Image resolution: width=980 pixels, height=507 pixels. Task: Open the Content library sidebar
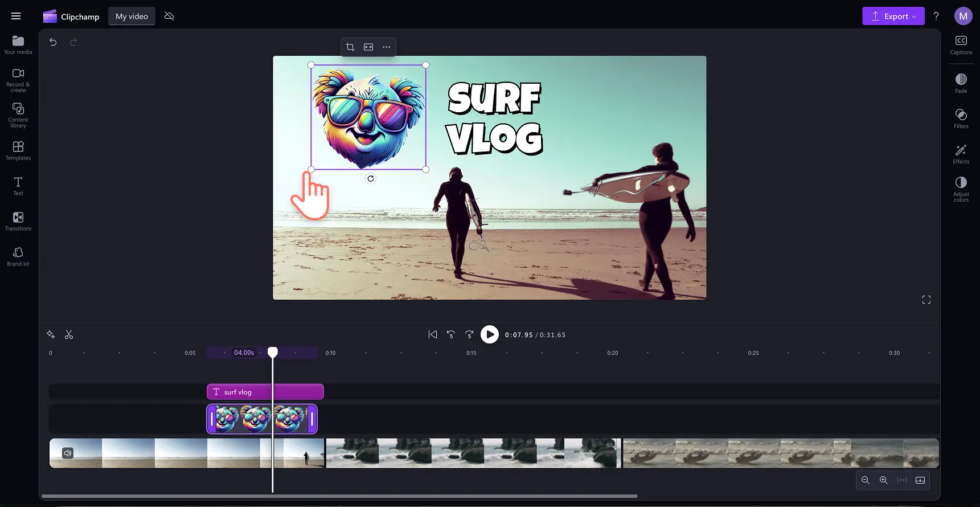pos(18,115)
